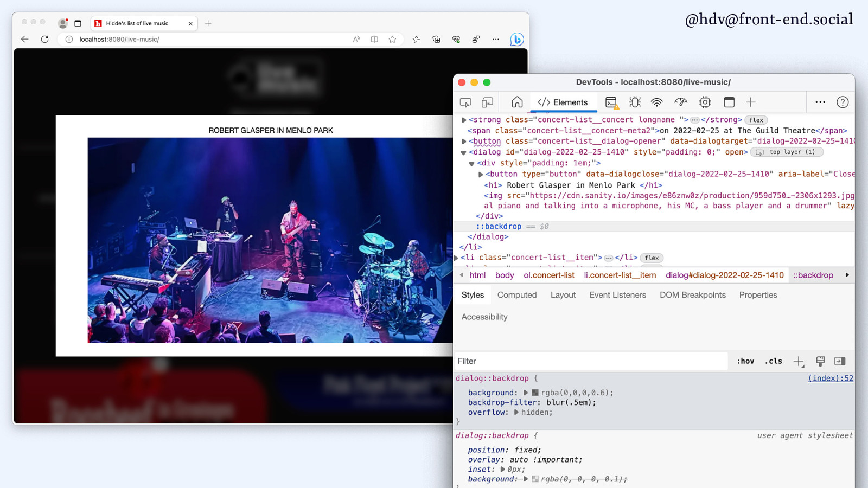The image size is (868, 488).
Task: Add this page to favorites star
Action: pos(392,39)
